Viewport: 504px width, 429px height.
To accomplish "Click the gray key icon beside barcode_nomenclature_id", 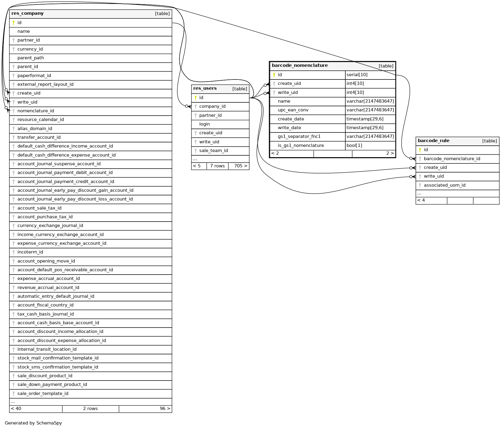I will pos(420,159).
